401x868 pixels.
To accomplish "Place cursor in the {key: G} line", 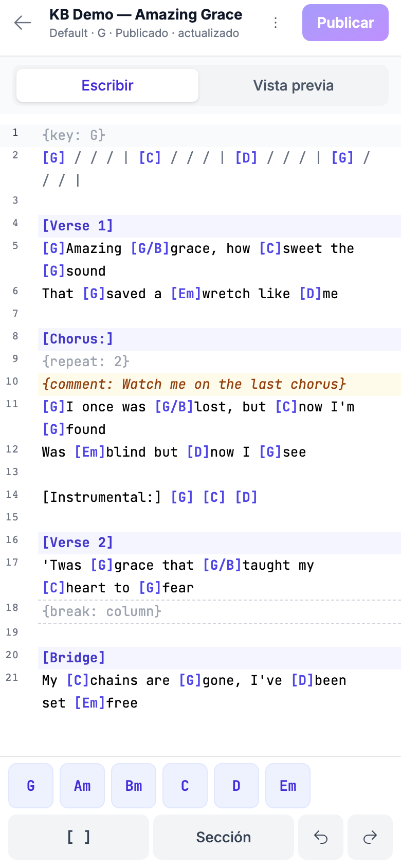I will point(220,135).
